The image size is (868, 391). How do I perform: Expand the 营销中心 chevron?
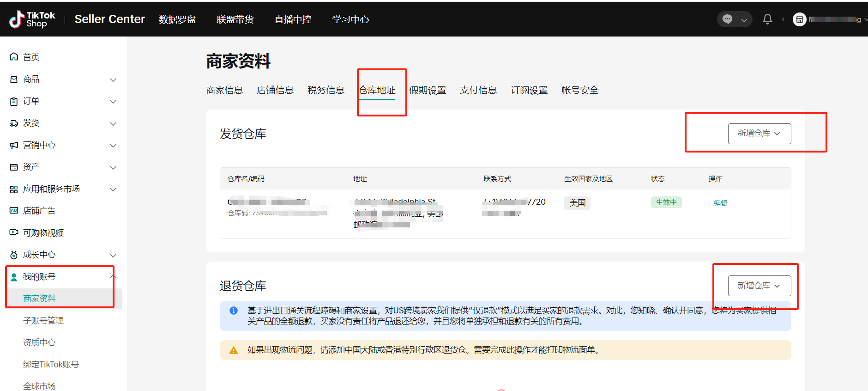click(x=113, y=145)
